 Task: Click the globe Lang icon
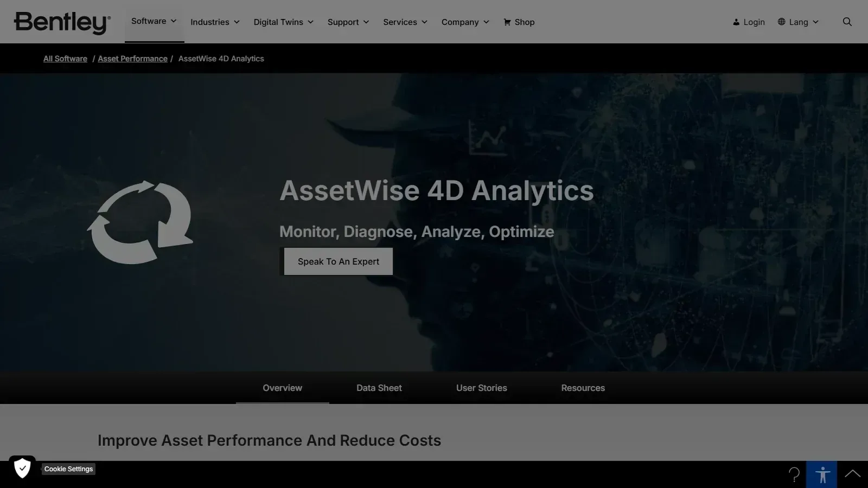coord(782,22)
